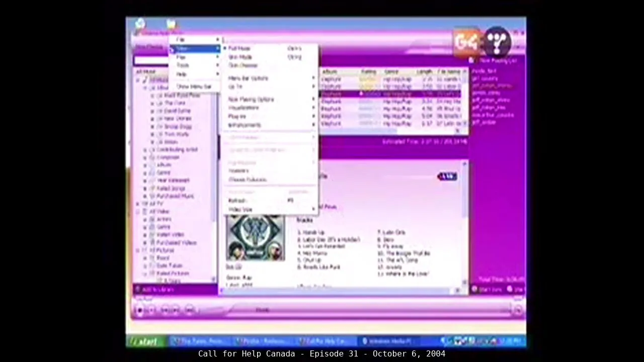Screen dimensions: 644x362
Task: Select All Video node in library tree
Action: point(159,212)
